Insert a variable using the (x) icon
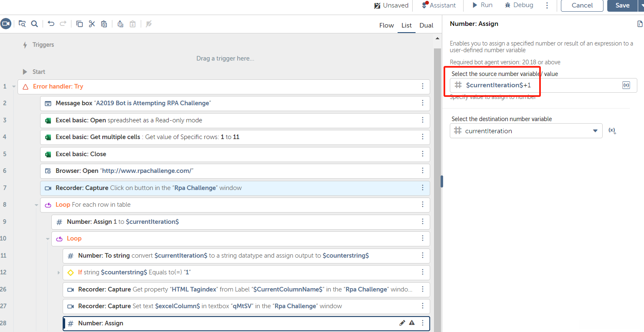 tap(626, 85)
